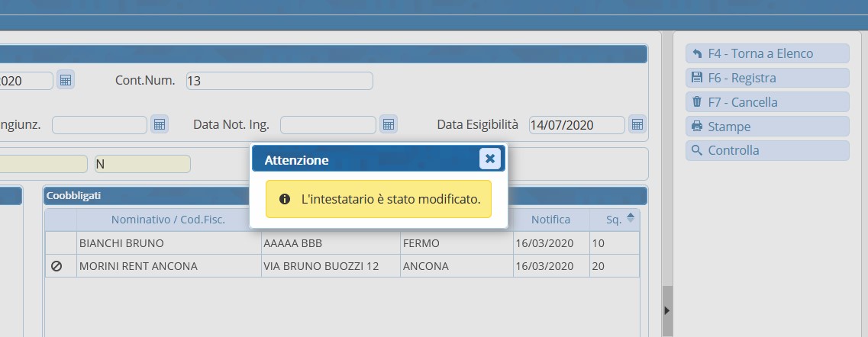Viewport: 868px width, 337px height.
Task: Close the Attenzione dialog
Action: click(489, 159)
